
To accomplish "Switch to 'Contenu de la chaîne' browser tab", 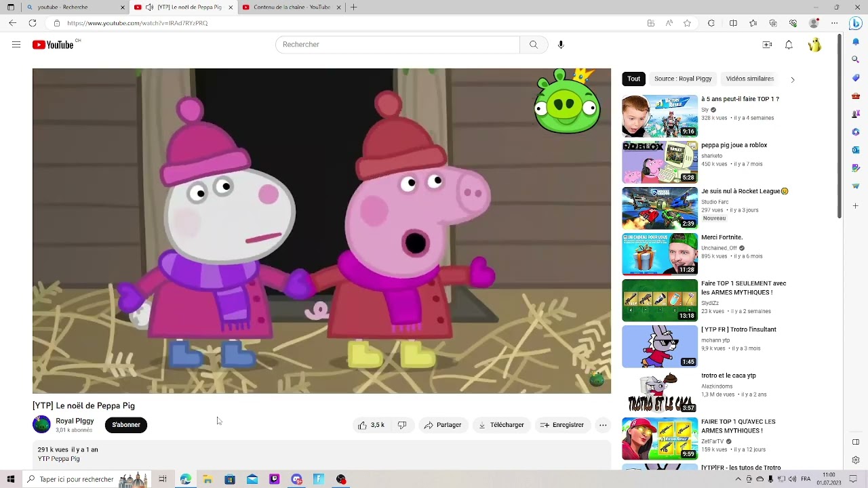I will click(x=292, y=7).
